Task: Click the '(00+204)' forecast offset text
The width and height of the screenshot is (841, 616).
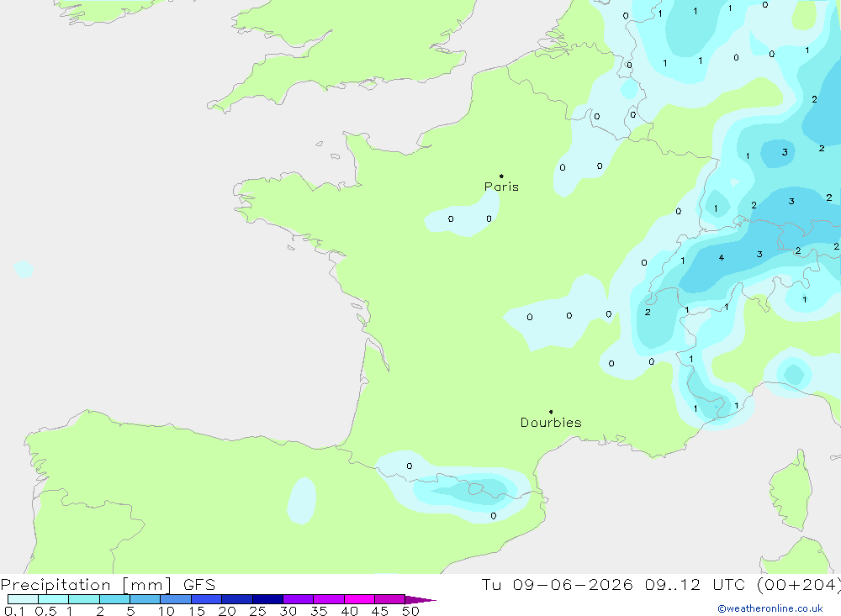Action: pyautogui.click(x=799, y=584)
